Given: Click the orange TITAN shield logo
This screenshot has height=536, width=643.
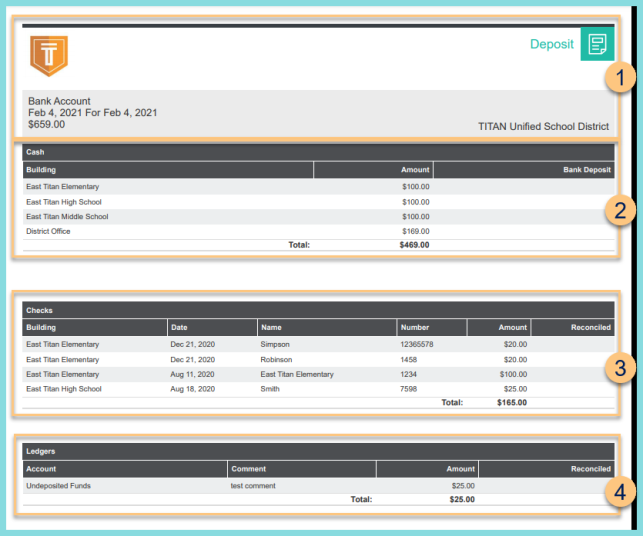Looking at the screenshot, I should pos(49,56).
